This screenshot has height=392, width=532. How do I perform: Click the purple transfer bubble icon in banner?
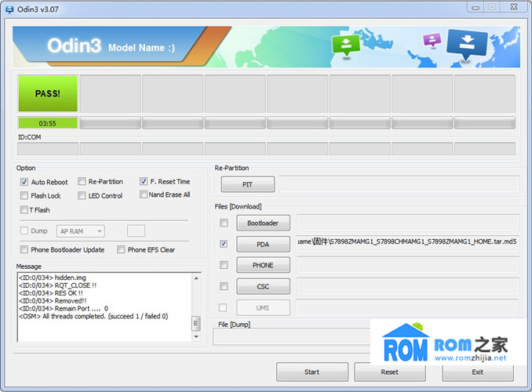pyautogui.click(x=432, y=40)
